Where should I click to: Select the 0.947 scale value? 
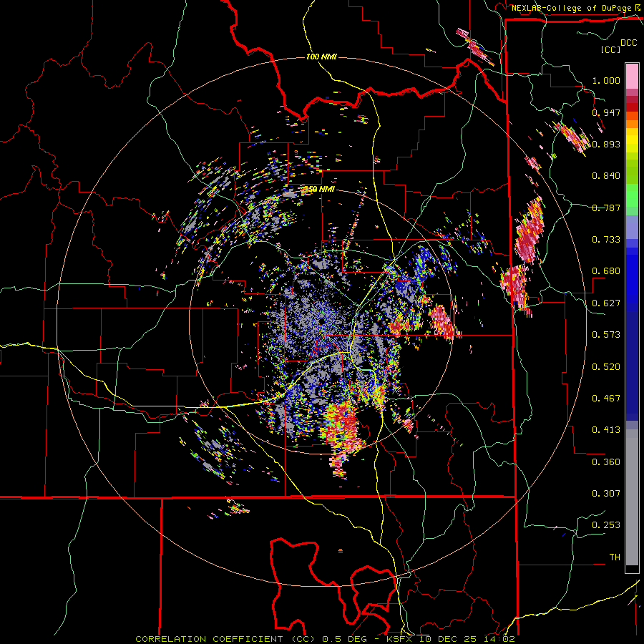pyautogui.click(x=606, y=112)
